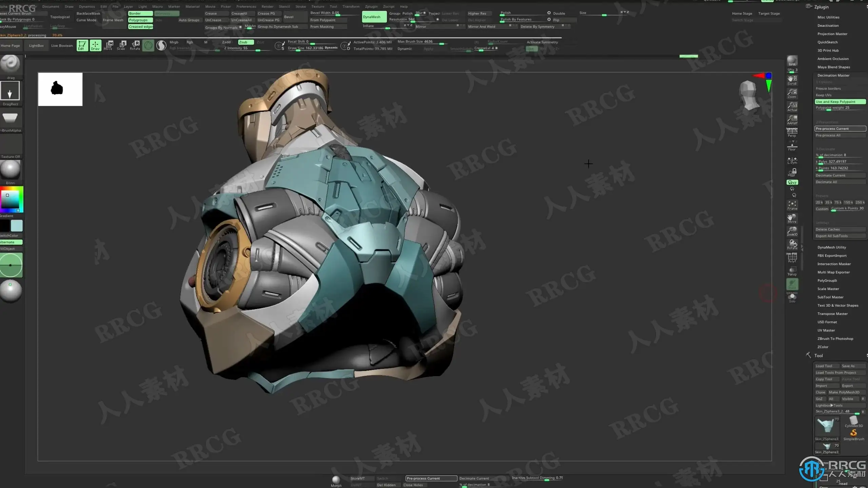Image resolution: width=868 pixels, height=488 pixels.
Task: Click Decimate Current in Zplugin panel
Action: tap(840, 176)
